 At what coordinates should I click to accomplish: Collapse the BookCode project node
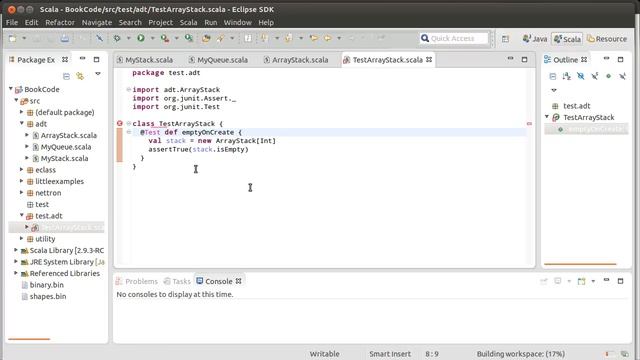(11, 89)
